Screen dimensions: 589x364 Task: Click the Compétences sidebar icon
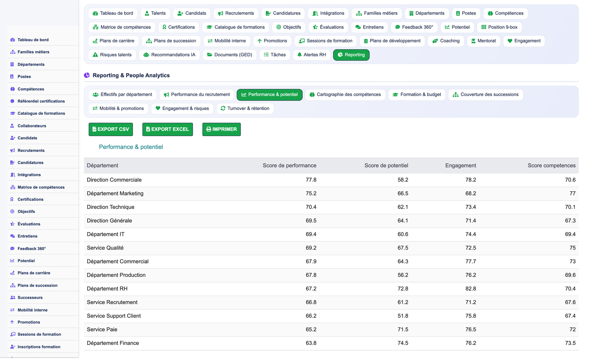point(13,89)
